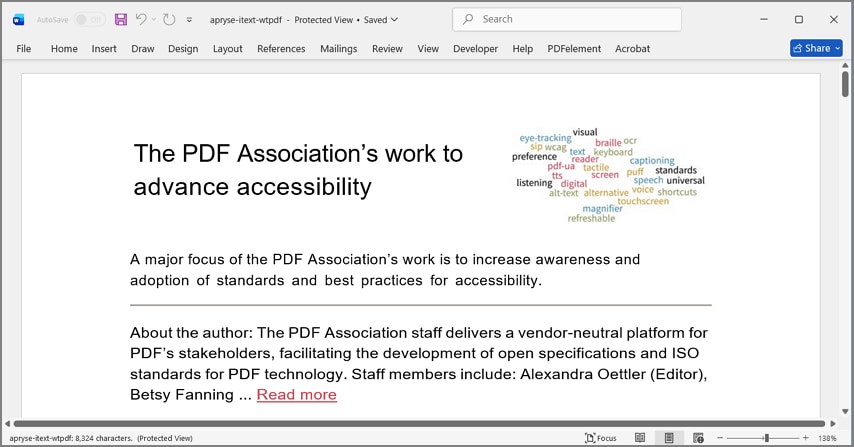Switch to the View tab
This screenshot has height=447, width=854.
coord(428,48)
